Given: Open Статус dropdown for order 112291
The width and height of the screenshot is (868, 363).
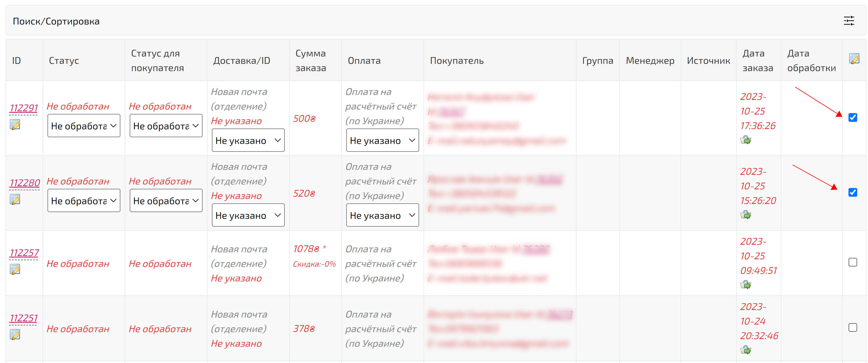Looking at the screenshot, I should pyautogui.click(x=84, y=126).
